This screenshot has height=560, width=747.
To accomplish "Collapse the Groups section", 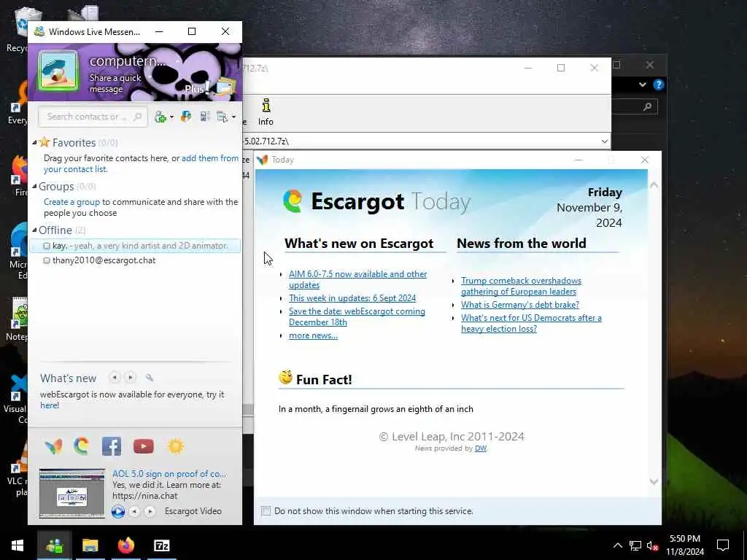I will (34, 186).
